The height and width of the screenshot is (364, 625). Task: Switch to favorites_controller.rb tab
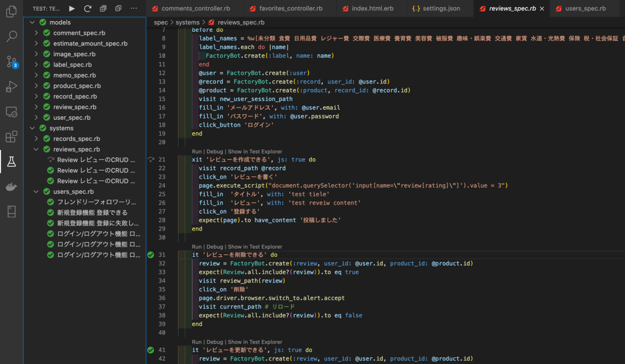click(291, 9)
